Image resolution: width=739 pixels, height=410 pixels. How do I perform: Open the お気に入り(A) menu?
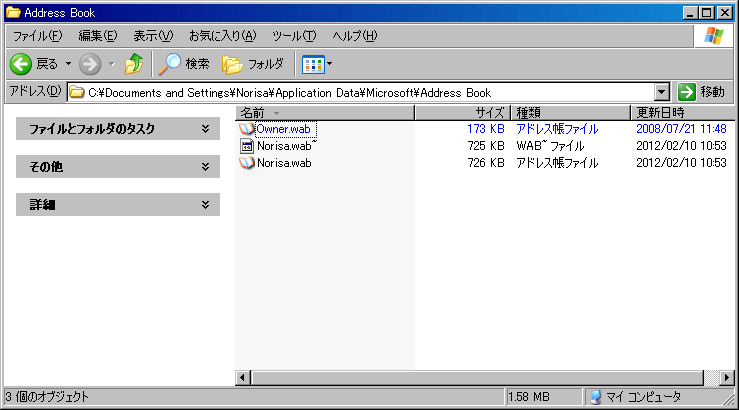click(x=222, y=36)
